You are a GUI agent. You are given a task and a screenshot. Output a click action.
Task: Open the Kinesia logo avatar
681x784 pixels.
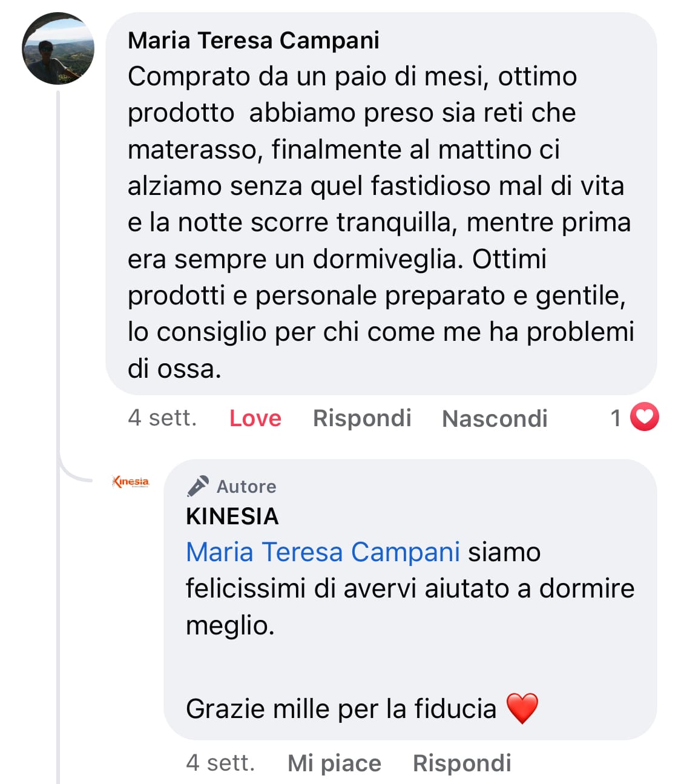(x=131, y=482)
